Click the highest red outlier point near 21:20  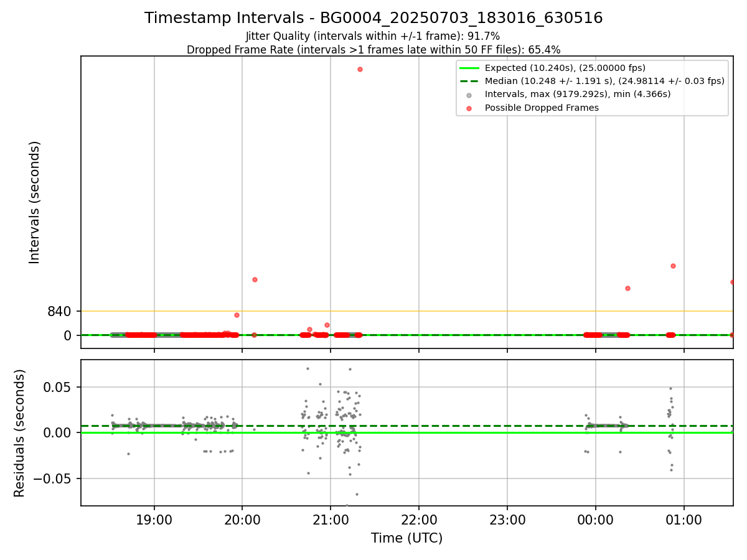click(360, 69)
